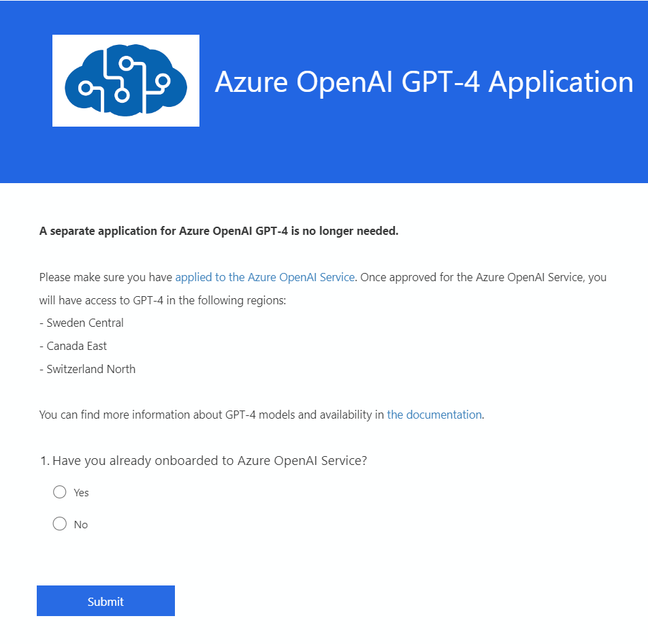Image resolution: width=648 pixels, height=644 pixels.
Task: Choose No for the Azure OpenAI Service question
Action: pos(59,524)
